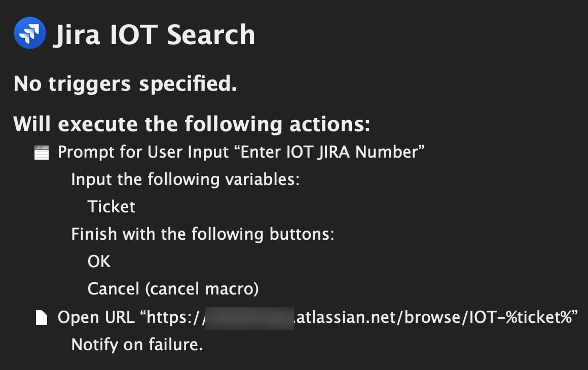Select the Open URL action label
Image resolution: width=588 pixels, height=370 pixels.
96,317
